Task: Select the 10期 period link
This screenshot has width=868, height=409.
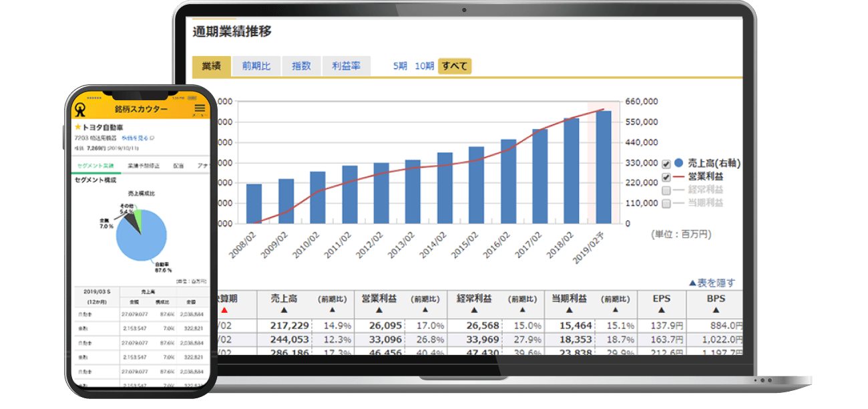Action: 425,66
